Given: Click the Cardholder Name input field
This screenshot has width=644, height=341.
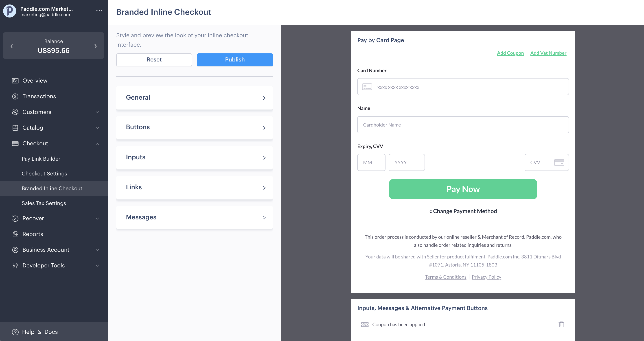Looking at the screenshot, I should point(463,125).
